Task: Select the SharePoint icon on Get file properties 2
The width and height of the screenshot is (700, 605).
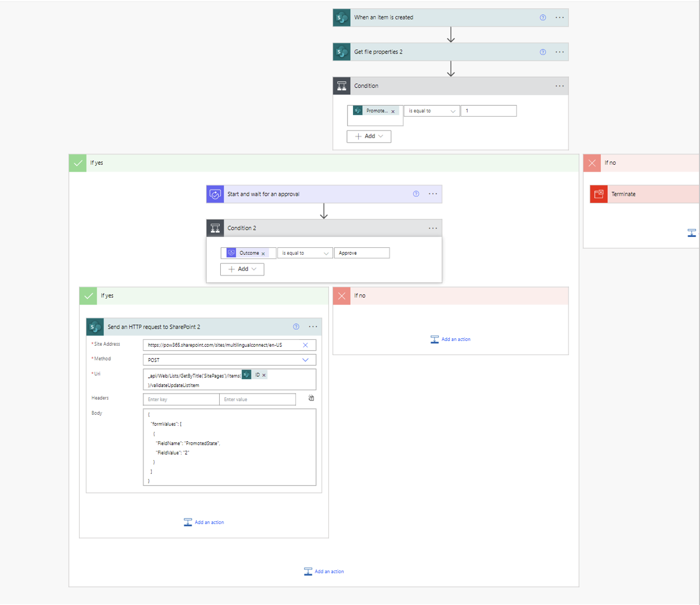Action: [x=341, y=52]
